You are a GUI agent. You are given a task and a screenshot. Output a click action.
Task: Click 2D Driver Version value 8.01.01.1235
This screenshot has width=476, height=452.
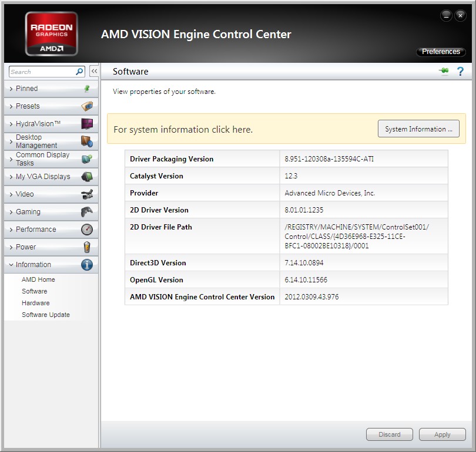tap(304, 210)
